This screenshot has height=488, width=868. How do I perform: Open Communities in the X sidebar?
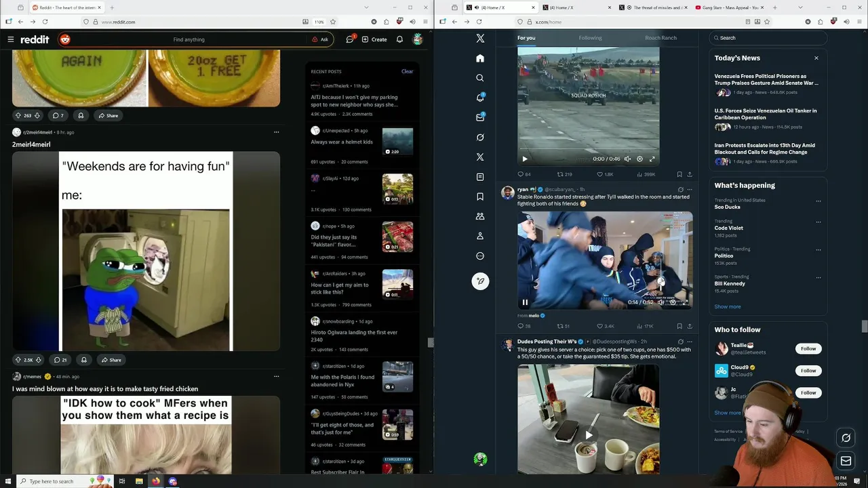point(480,216)
